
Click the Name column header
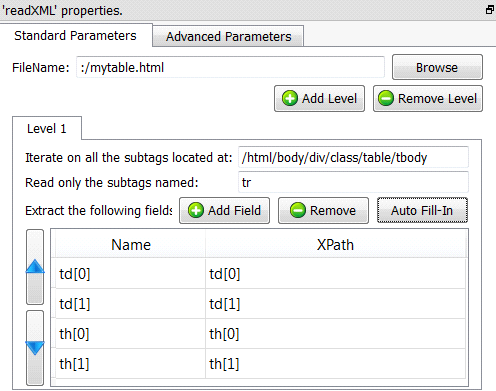click(x=130, y=245)
